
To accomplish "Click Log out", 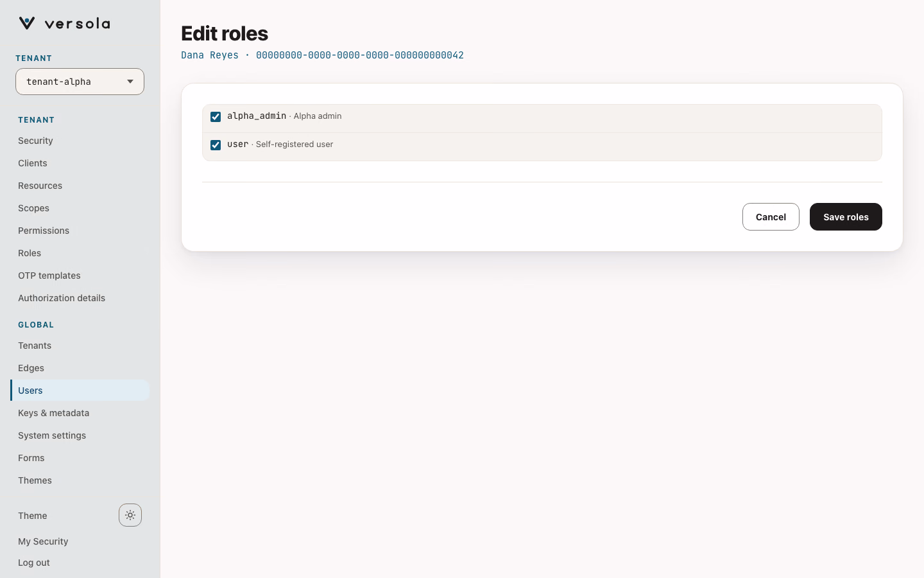I will (34, 563).
